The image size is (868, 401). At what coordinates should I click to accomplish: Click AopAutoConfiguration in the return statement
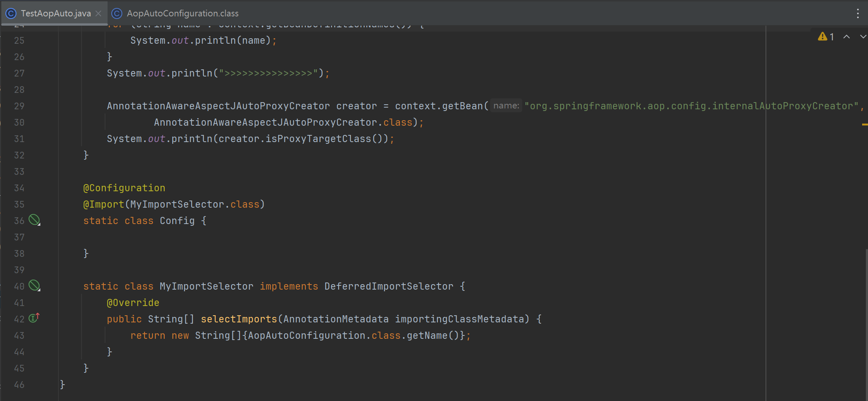(x=307, y=335)
